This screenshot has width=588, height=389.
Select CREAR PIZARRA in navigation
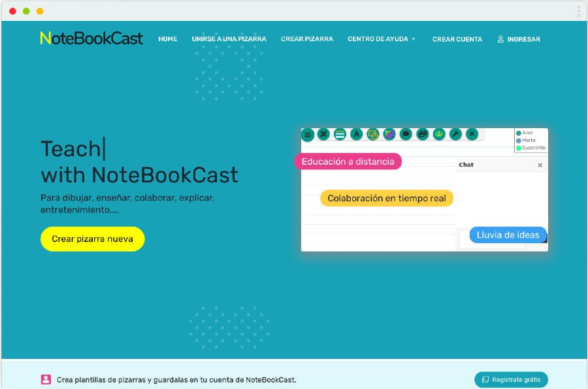[x=307, y=39]
